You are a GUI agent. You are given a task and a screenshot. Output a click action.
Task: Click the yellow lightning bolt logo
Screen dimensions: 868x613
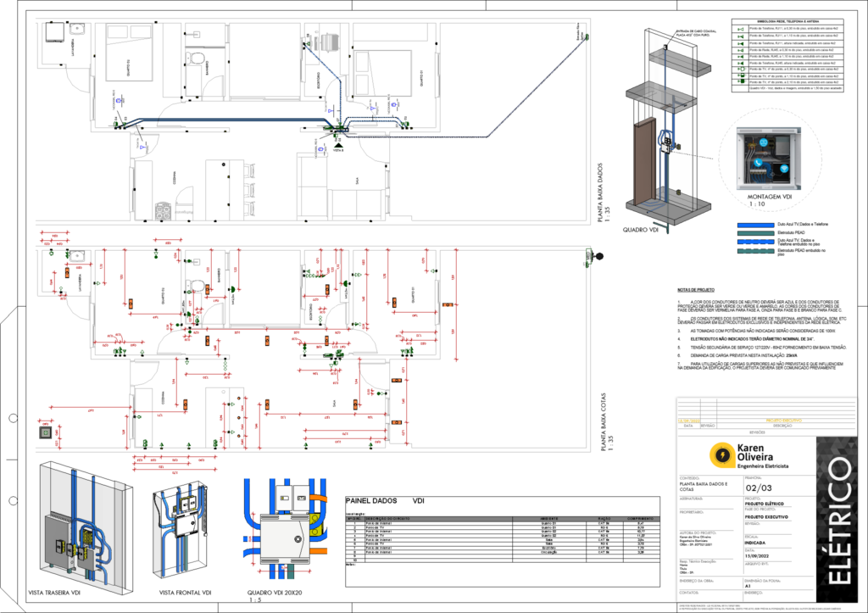point(721,455)
